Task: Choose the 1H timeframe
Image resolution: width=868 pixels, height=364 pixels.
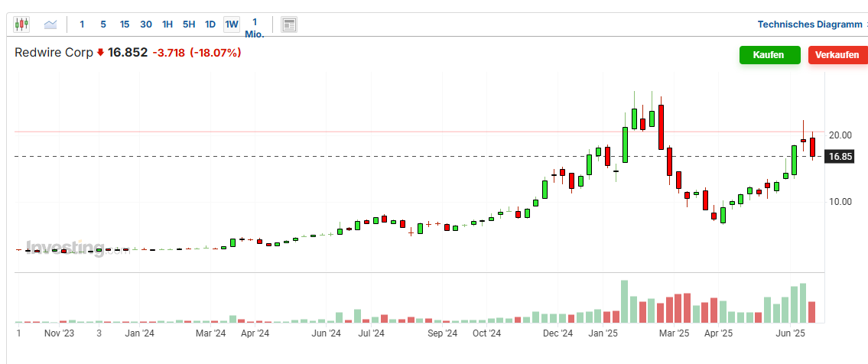Action: [x=167, y=24]
